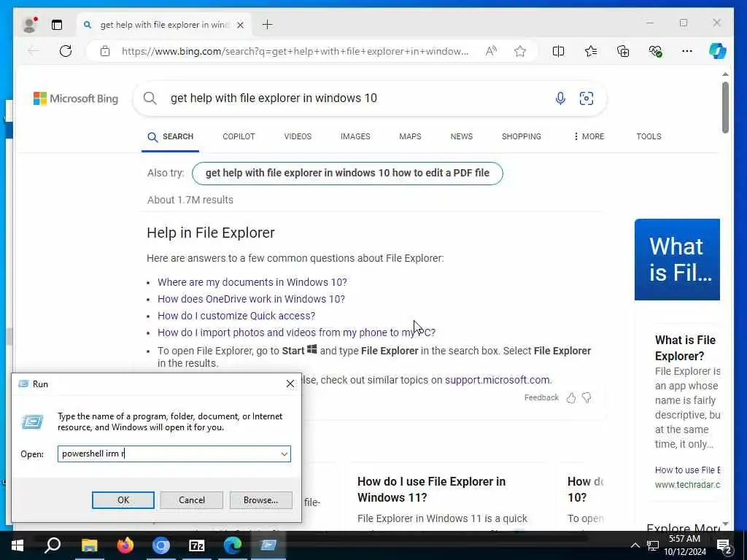Open the 'What is Fil...' blue card
The width and height of the screenshot is (747, 560).
click(x=677, y=260)
